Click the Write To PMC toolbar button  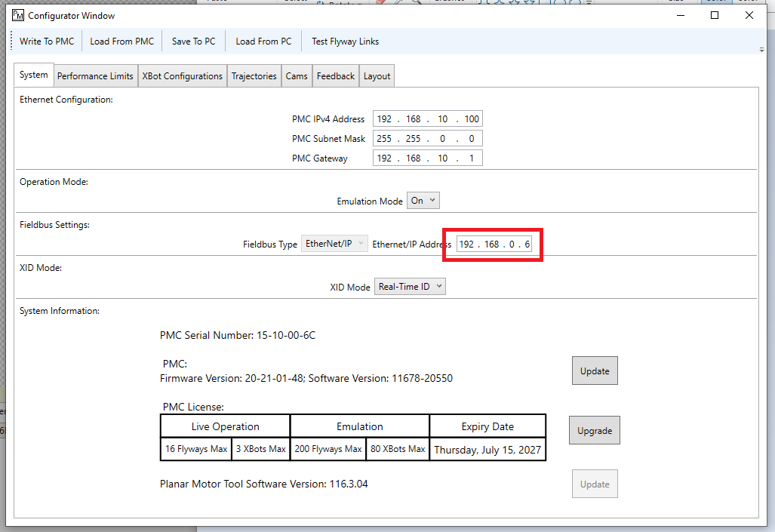[47, 42]
